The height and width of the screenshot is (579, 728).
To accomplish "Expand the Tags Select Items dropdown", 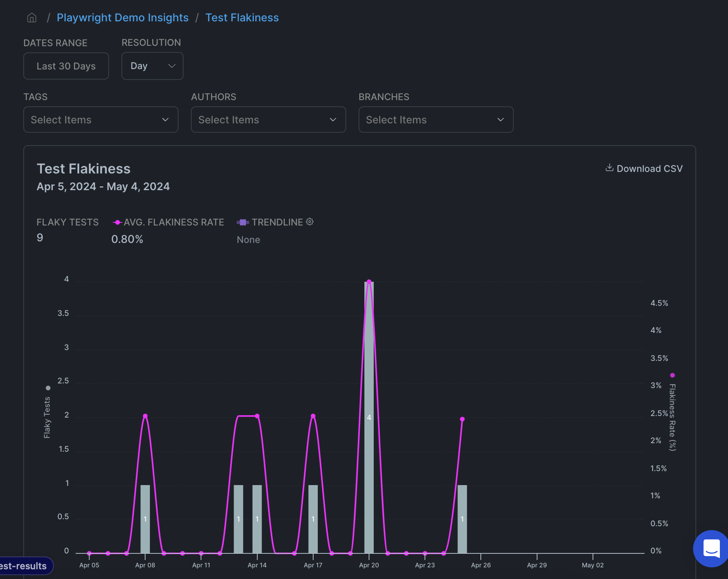I will (x=101, y=120).
